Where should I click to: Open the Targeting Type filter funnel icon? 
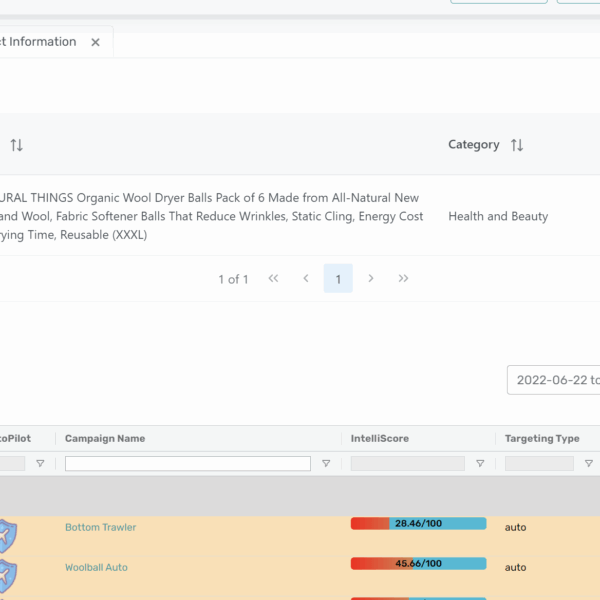589,463
